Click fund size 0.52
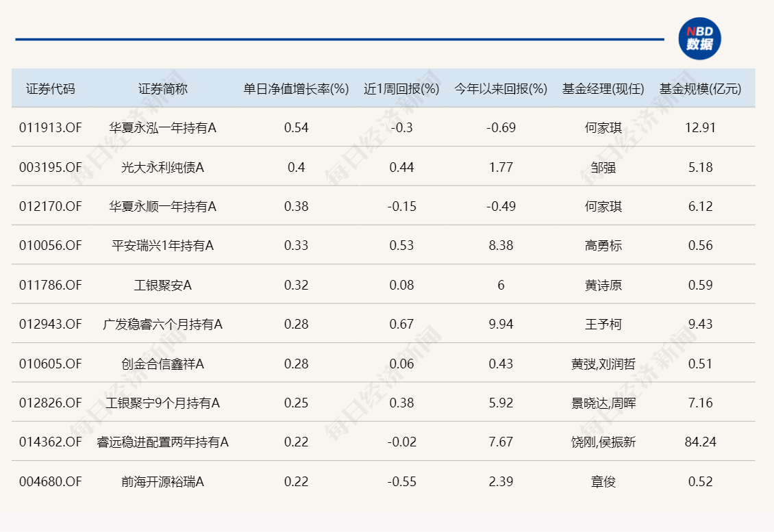Image resolution: width=774 pixels, height=532 pixels. tap(701, 481)
